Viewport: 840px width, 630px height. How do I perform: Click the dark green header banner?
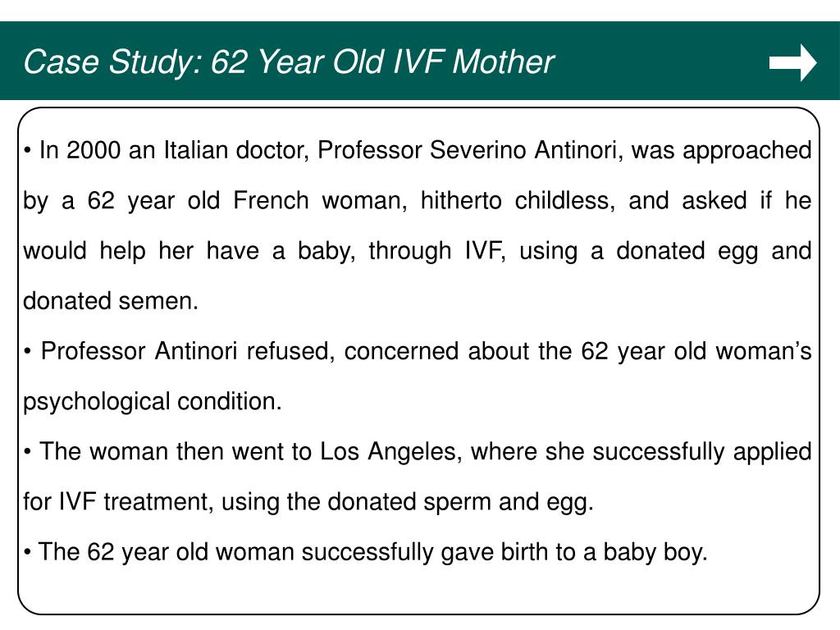pos(420,61)
